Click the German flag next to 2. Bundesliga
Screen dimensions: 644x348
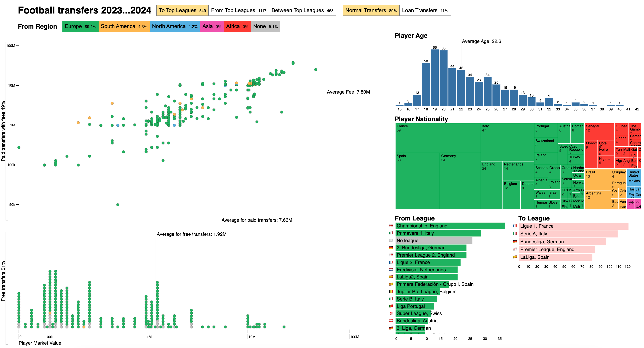click(x=391, y=248)
